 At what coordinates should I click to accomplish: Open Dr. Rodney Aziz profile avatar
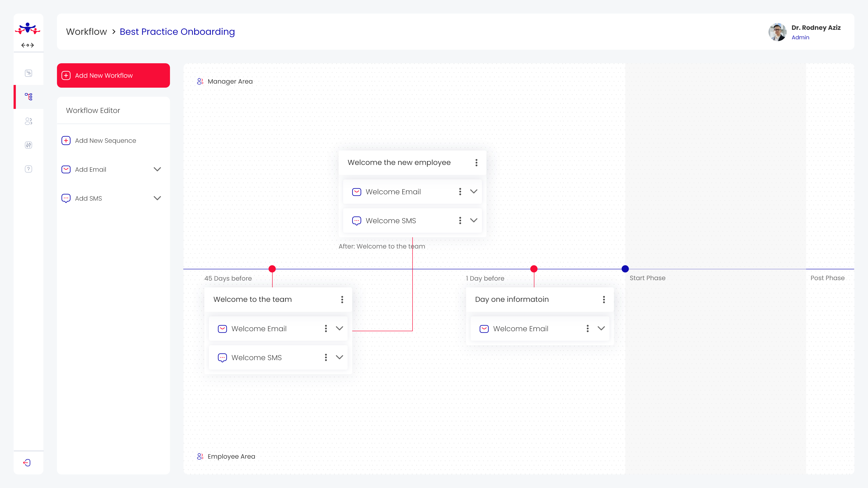coord(777,32)
